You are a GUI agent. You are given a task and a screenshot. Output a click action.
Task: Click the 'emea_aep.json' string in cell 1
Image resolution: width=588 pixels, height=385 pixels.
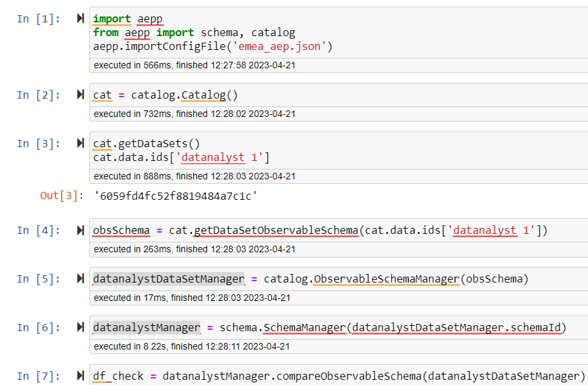279,47
